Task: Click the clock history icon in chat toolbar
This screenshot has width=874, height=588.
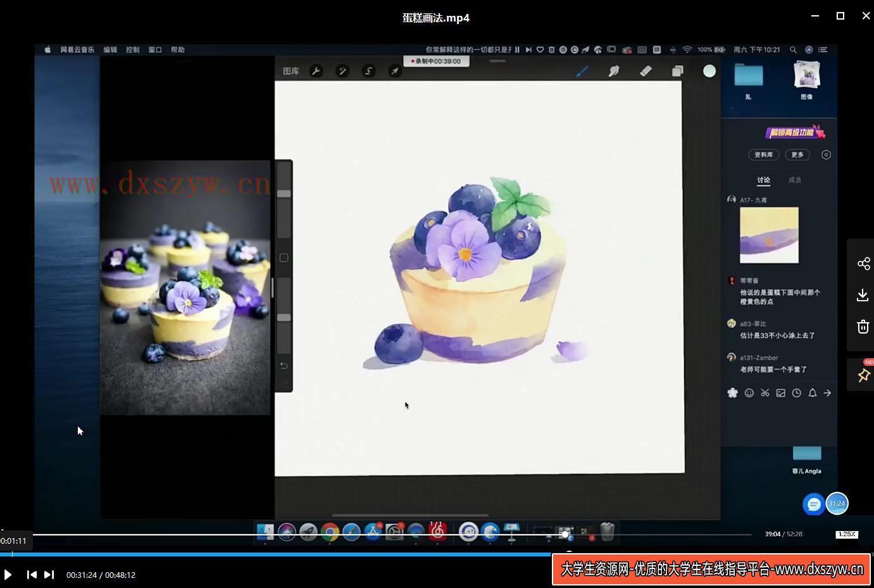Action: [x=797, y=393]
